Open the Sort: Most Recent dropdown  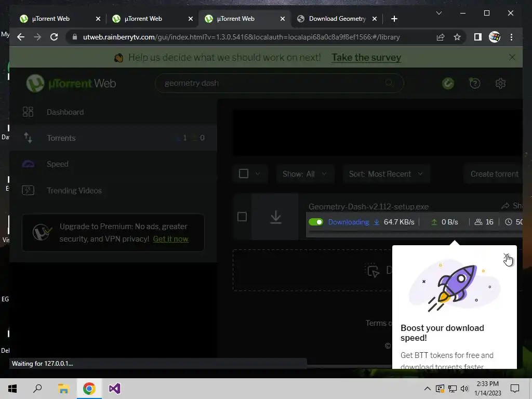pos(386,174)
